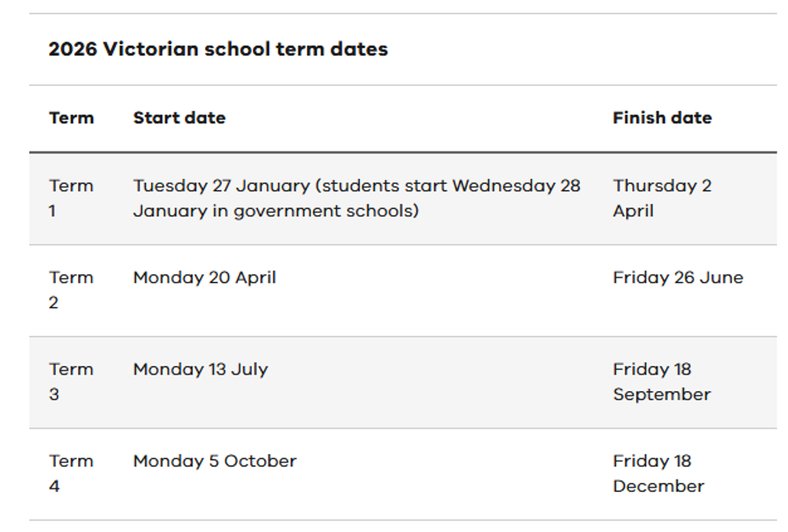Click the Tuesday 27 January start text
Image resolution: width=788 pixels, height=532 pixels.
coord(221,186)
